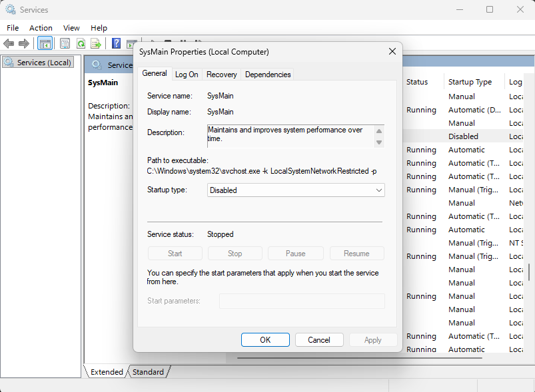Viewport: 535px width, 392px height.
Task: Click inside the Description text box
Action: pos(290,136)
